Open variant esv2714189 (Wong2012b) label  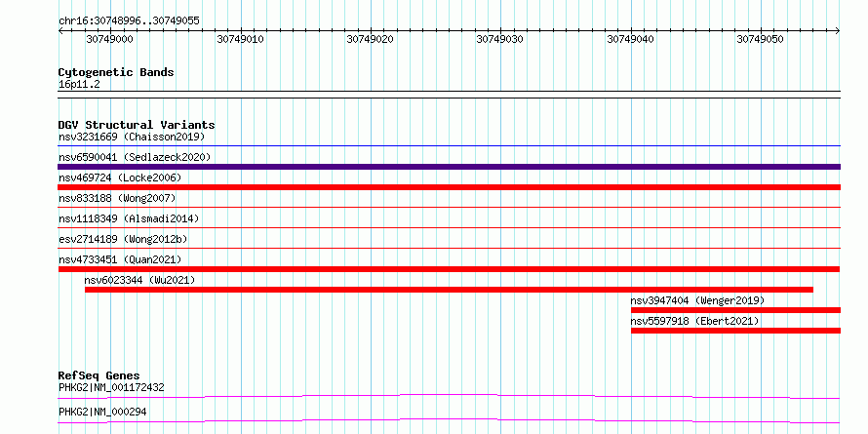pos(123,239)
